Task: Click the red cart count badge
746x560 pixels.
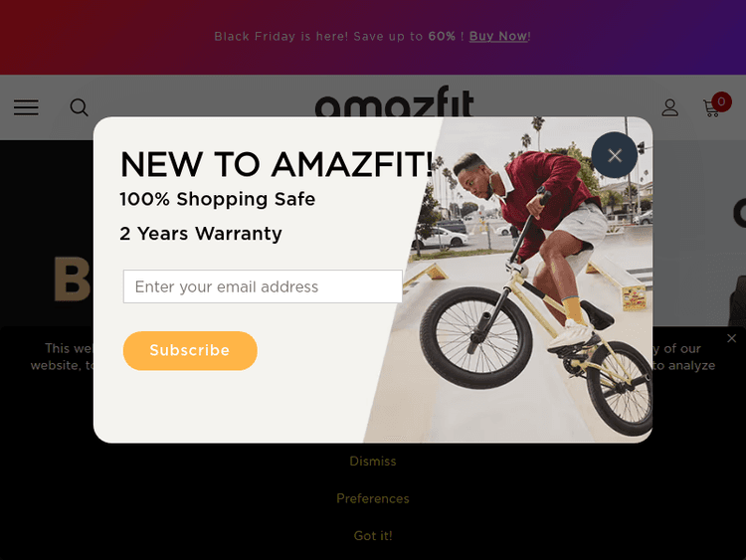Action: [x=721, y=101]
